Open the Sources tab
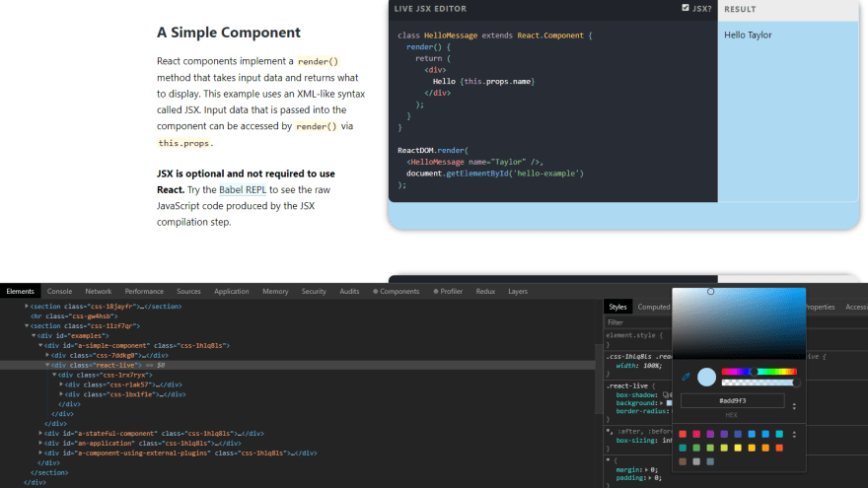The image size is (868, 488). (x=188, y=291)
